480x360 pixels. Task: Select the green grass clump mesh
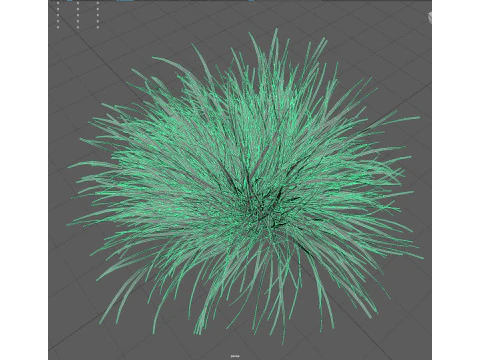pyautogui.click(x=245, y=187)
